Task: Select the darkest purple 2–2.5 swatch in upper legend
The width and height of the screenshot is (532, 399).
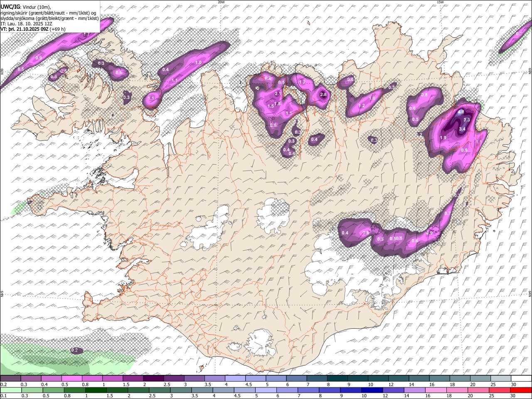Action: [x=154, y=379]
